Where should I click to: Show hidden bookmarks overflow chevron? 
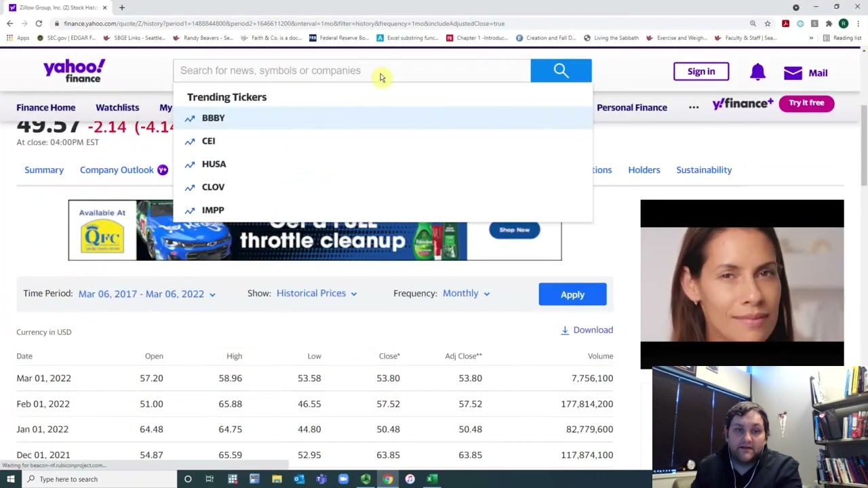(811, 38)
